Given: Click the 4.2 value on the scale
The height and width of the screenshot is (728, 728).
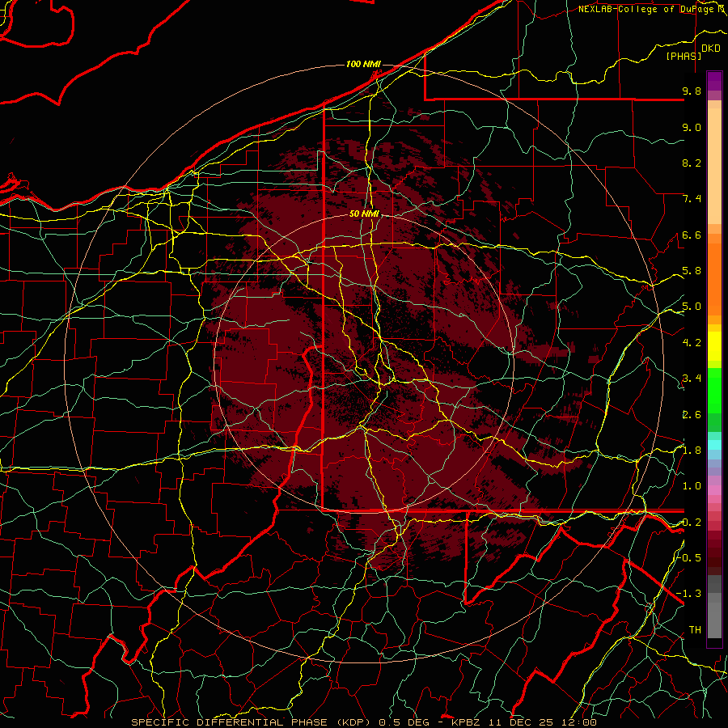Looking at the screenshot, I should click(x=692, y=343).
